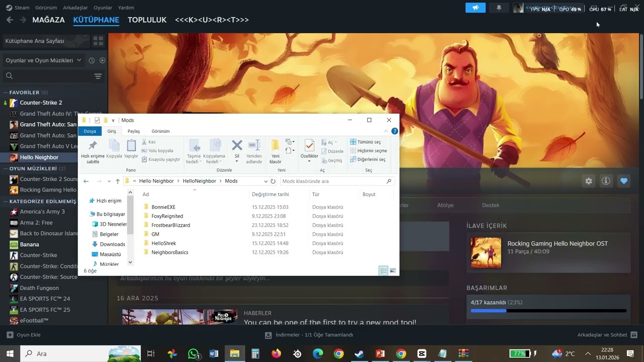Open MAĞAZA in Steam
The height and width of the screenshot is (362, 644).
pos(48,20)
